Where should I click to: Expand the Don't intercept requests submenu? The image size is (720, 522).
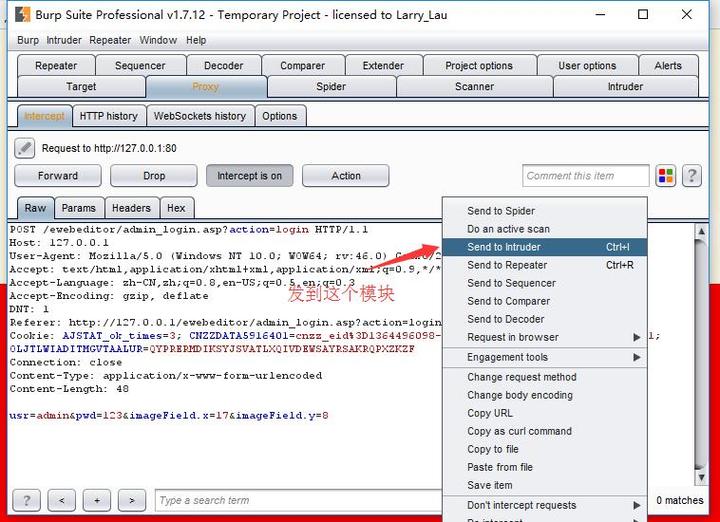click(x=545, y=505)
